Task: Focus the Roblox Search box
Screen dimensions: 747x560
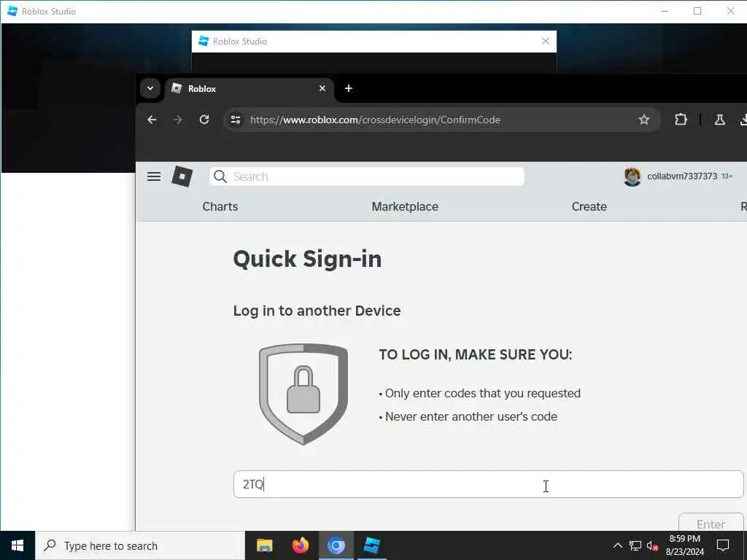Action: [x=367, y=176]
